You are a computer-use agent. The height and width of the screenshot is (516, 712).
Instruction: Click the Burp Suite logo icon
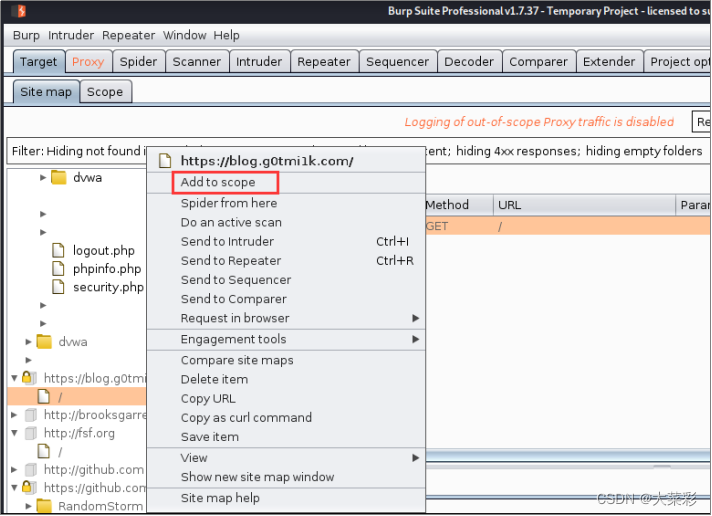[x=20, y=10]
